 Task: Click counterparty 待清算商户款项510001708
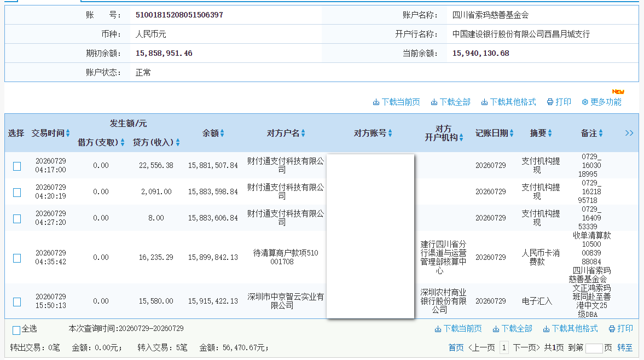click(x=286, y=257)
